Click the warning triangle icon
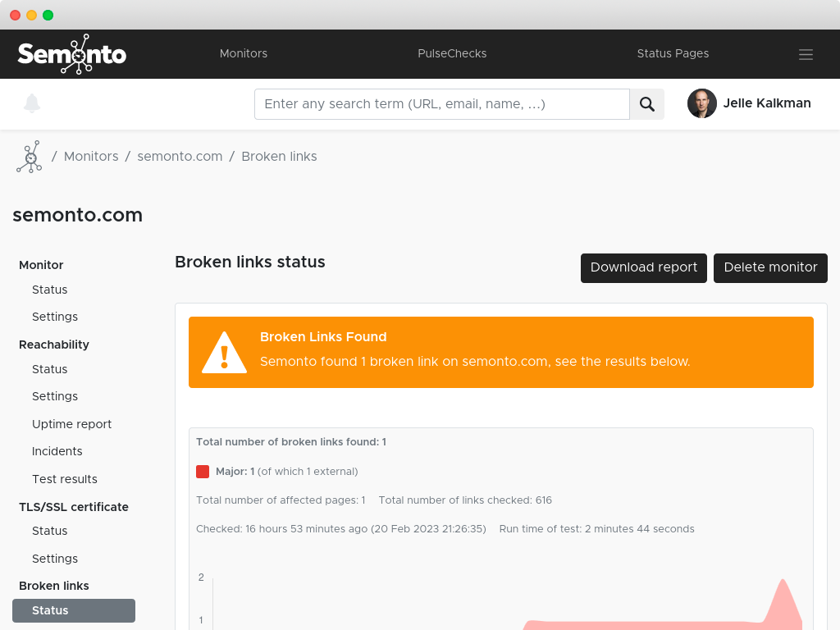840x630 pixels. tap(224, 352)
